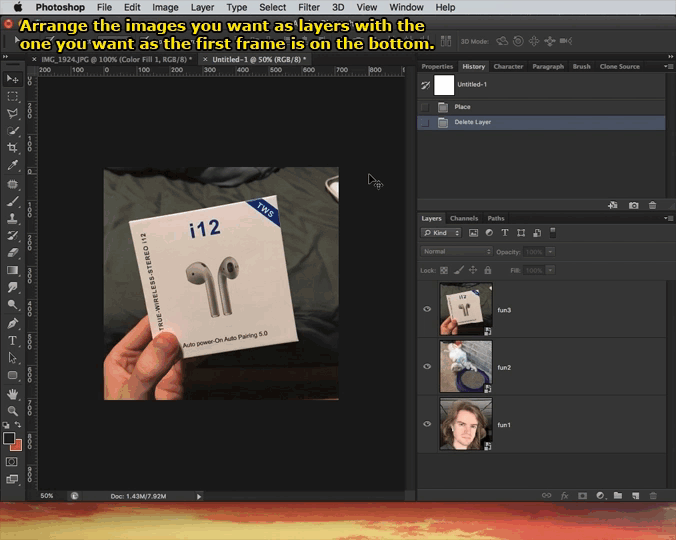Open the adjustment layer menu icon
The image size is (676, 540).
[x=600, y=496]
